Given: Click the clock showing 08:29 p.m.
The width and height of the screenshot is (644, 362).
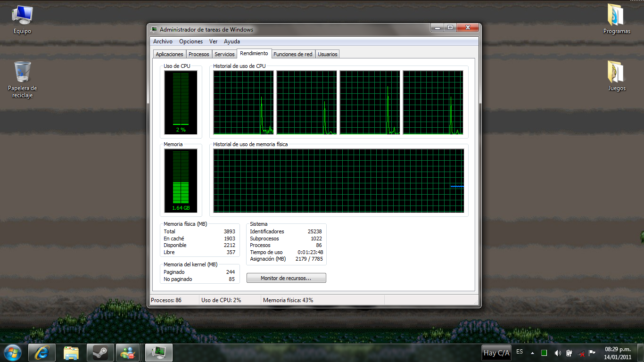Looking at the screenshot, I should [x=618, y=353].
